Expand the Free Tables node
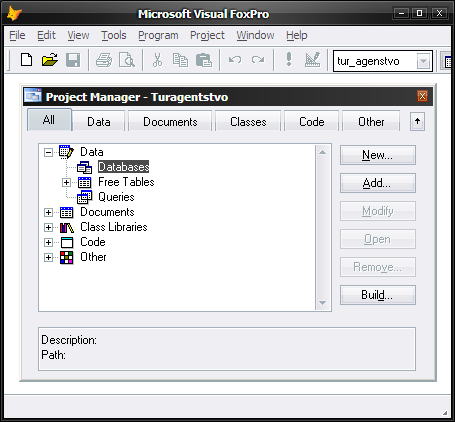Viewport: 455px width, 422px height. [x=66, y=182]
